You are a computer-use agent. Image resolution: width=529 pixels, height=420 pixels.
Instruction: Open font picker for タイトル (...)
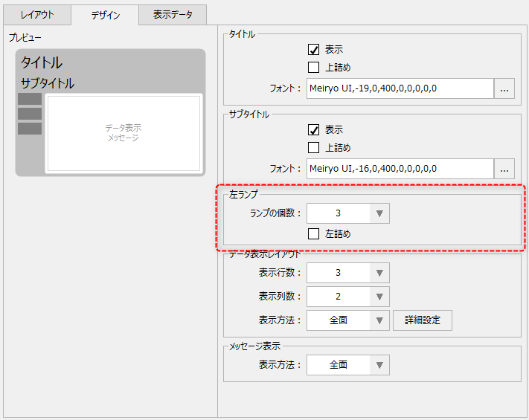coord(504,88)
